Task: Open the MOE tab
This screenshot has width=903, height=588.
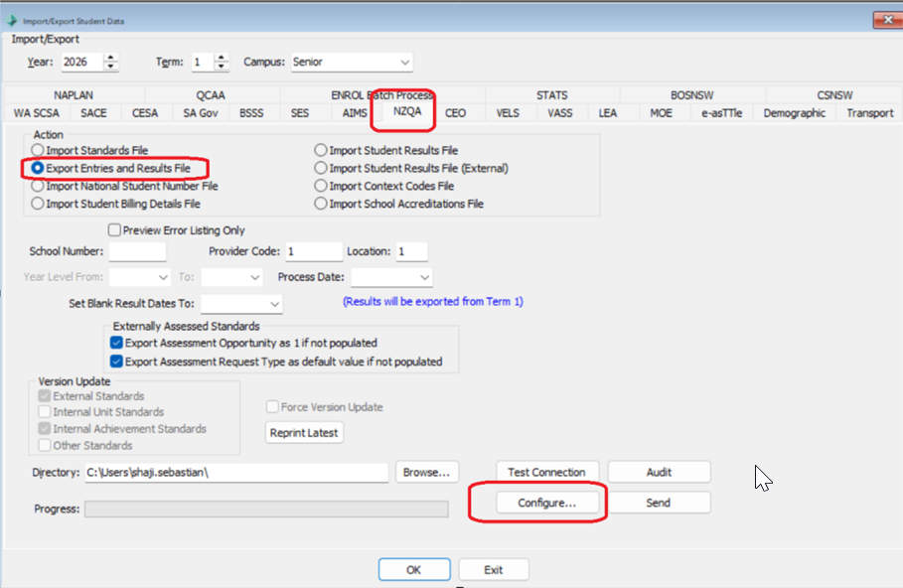Action: click(x=662, y=113)
